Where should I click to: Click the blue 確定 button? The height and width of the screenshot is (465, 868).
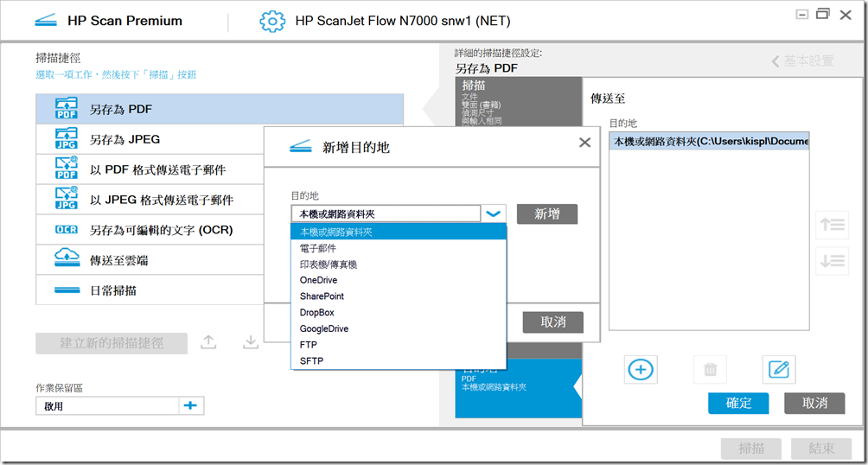(x=738, y=403)
